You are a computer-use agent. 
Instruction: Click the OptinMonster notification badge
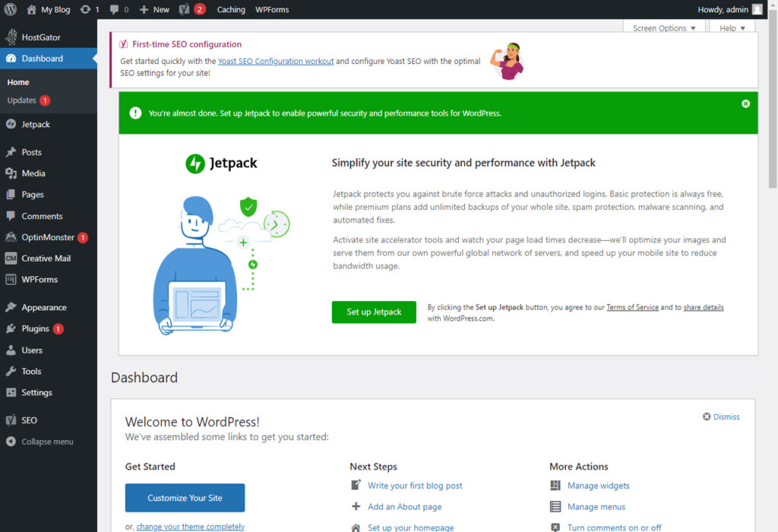(x=82, y=237)
